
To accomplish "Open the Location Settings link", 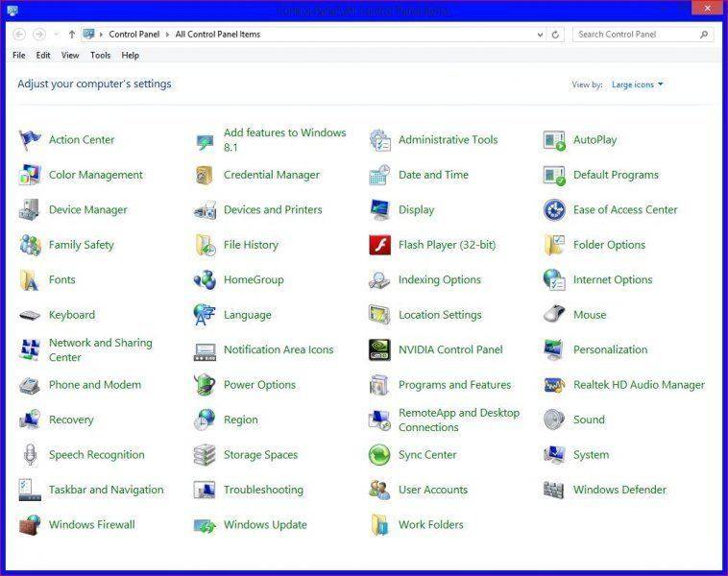I will tap(440, 315).
